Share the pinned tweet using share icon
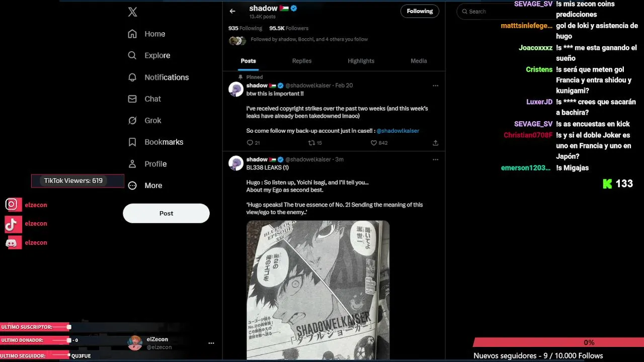Screen dimensions: 644x362 [x=435, y=143]
